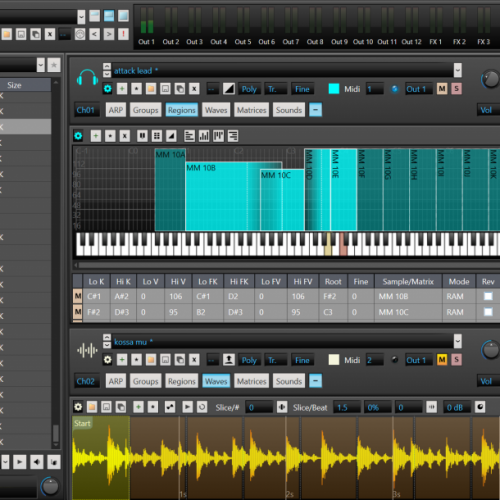Collapse Ch01 editor with minus button
The image size is (500, 500).
coord(316,110)
